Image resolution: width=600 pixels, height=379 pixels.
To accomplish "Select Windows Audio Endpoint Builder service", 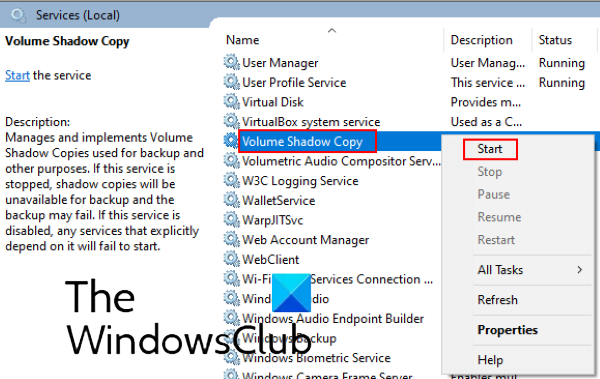I will (x=333, y=319).
